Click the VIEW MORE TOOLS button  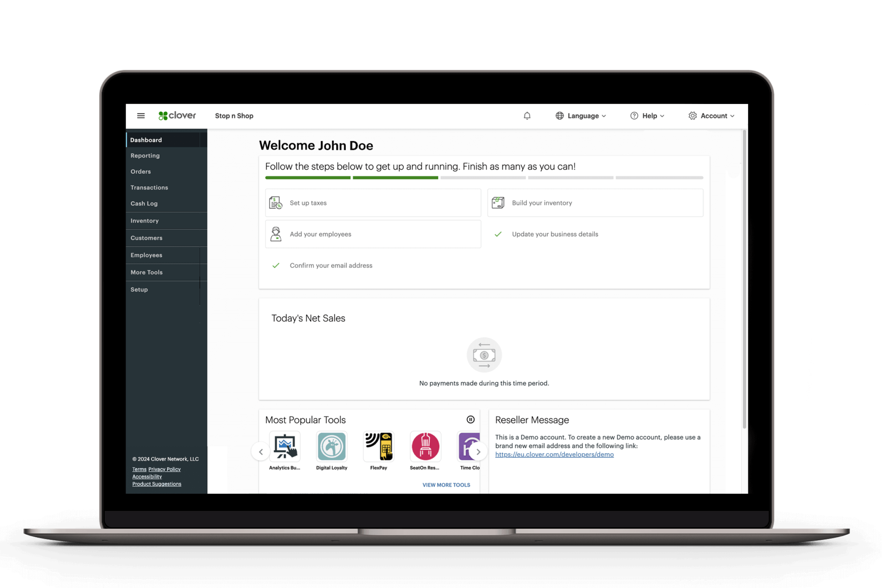coord(446,485)
